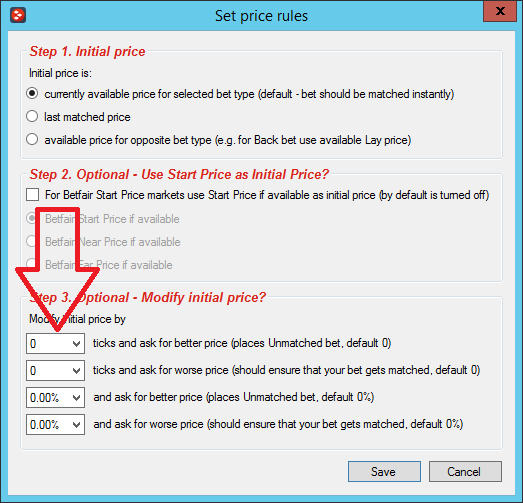Click the red app icon in title bar
This screenshot has height=503, width=523.
point(18,16)
